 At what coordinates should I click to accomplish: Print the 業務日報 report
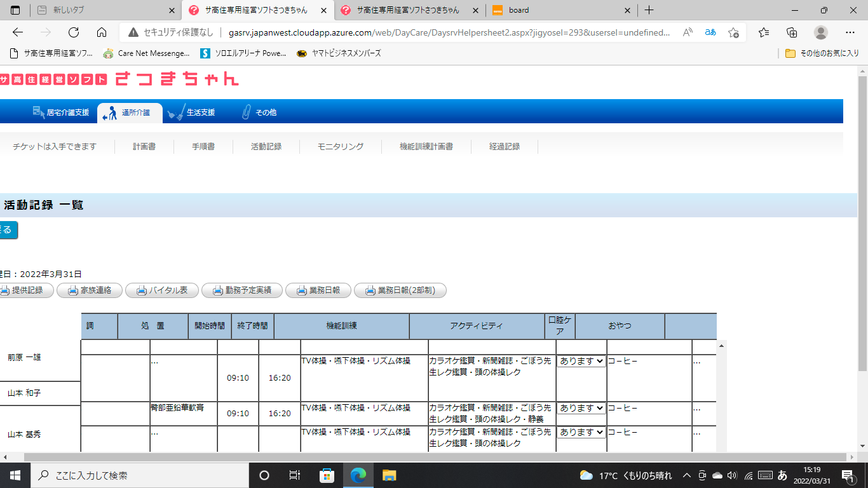click(318, 290)
